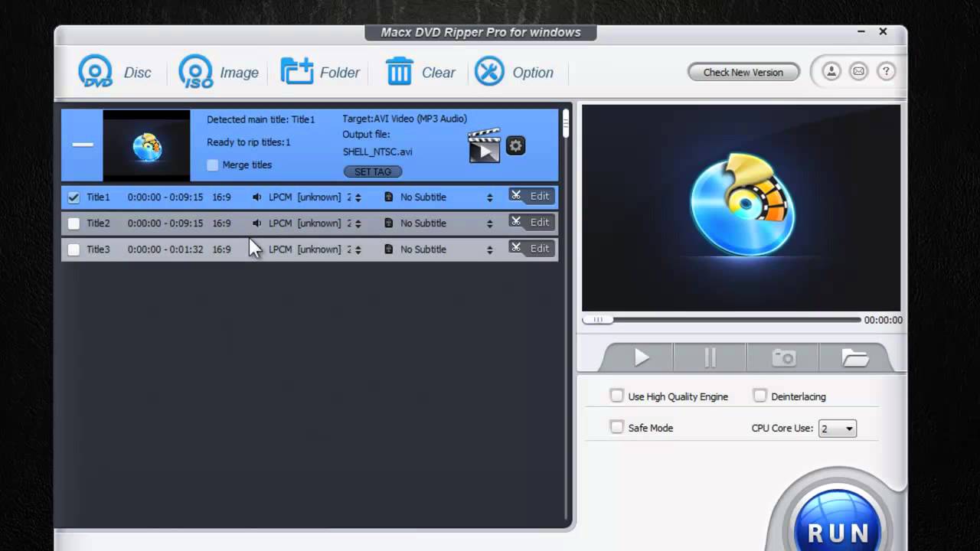The image size is (980, 551).
Task: Enable Safe Mode checkbox
Action: coord(617,427)
